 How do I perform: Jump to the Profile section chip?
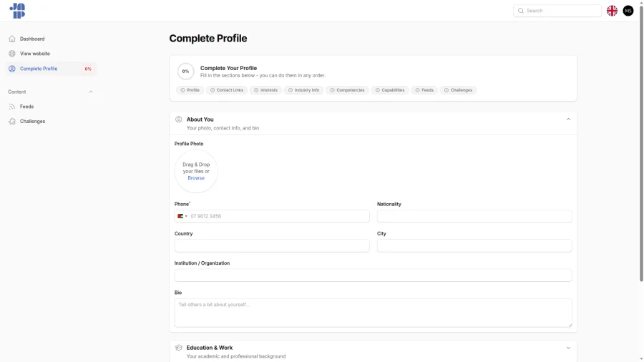[190, 90]
